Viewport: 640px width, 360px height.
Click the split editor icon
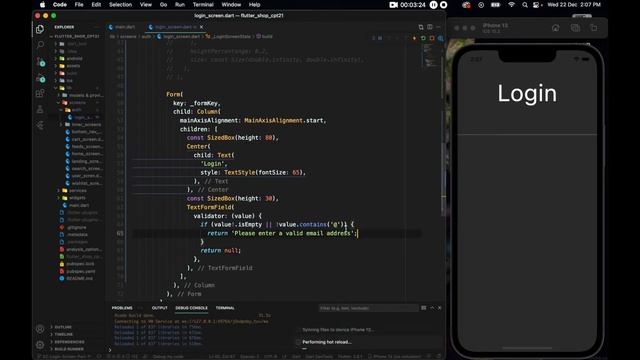coord(430,27)
